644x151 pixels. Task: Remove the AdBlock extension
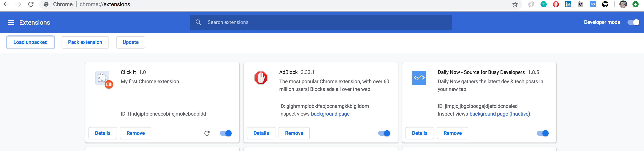(x=294, y=133)
